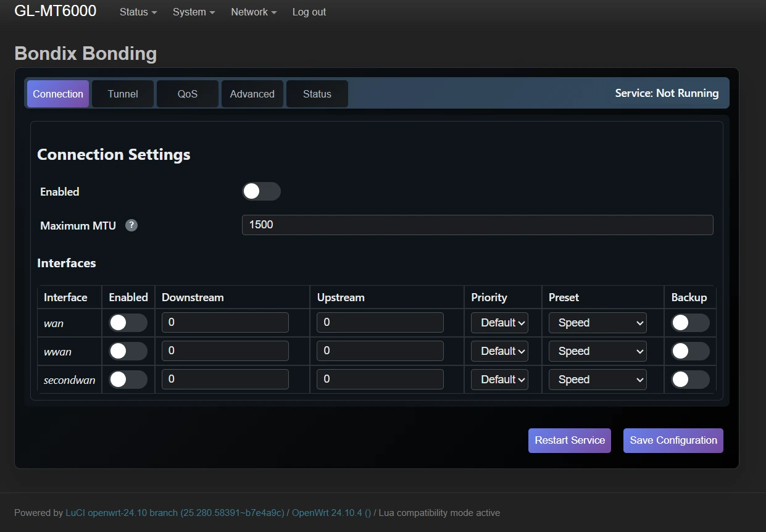Focus the Maximum MTU input field

tap(478, 225)
